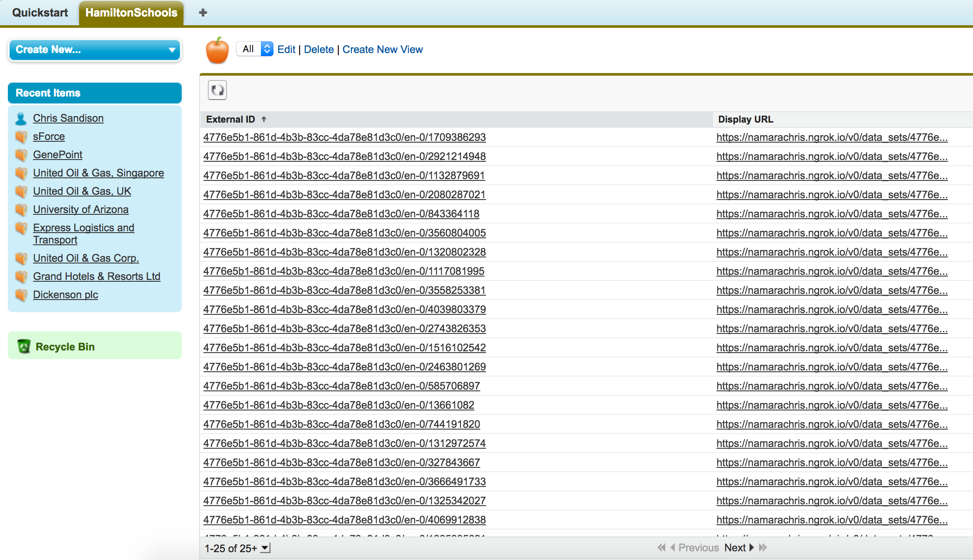This screenshot has height=560, width=973.
Task: Open the records-per-page dropdown at bottom
Action: click(x=266, y=548)
